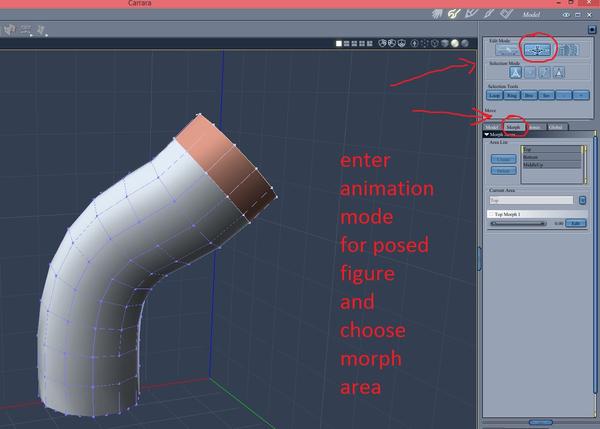Switch to the Global tab
The height and width of the screenshot is (429, 600).
point(557,127)
